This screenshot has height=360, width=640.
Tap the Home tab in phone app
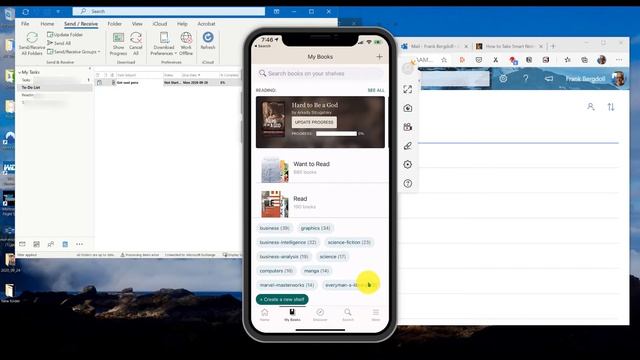264,315
